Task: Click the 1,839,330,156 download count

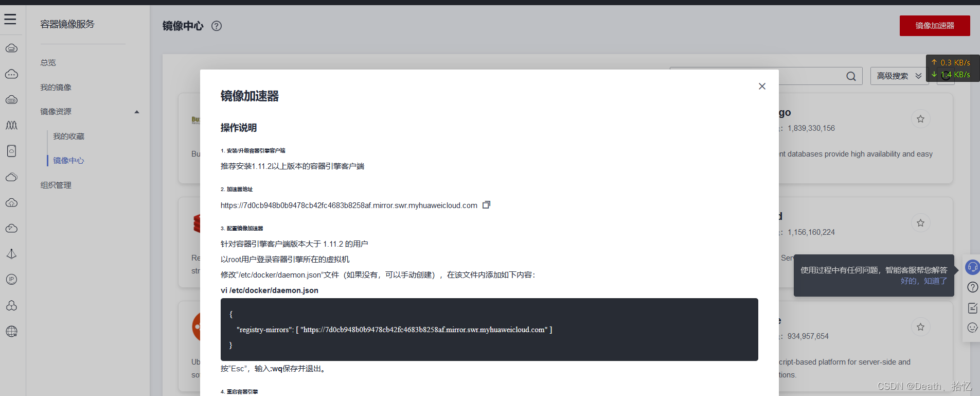Action: coord(811,128)
